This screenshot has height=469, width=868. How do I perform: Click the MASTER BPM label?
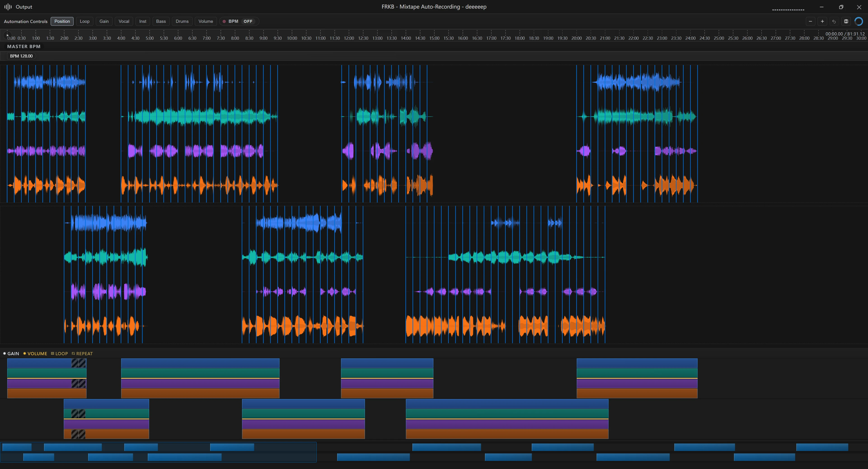pyautogui.click(x=23, y=46)
